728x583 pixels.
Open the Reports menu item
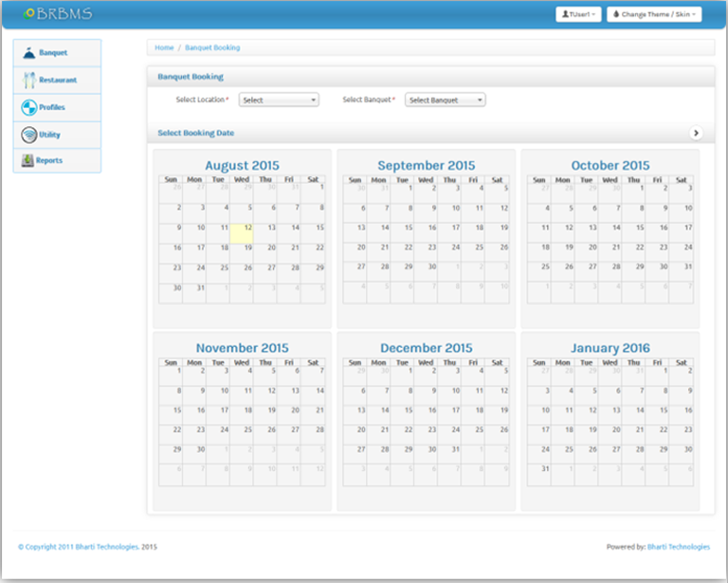[x=49, y=161]
